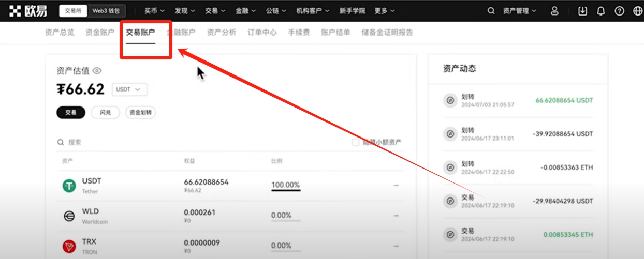Click the TRX 0.0000009 equity value

pos(202,242)
